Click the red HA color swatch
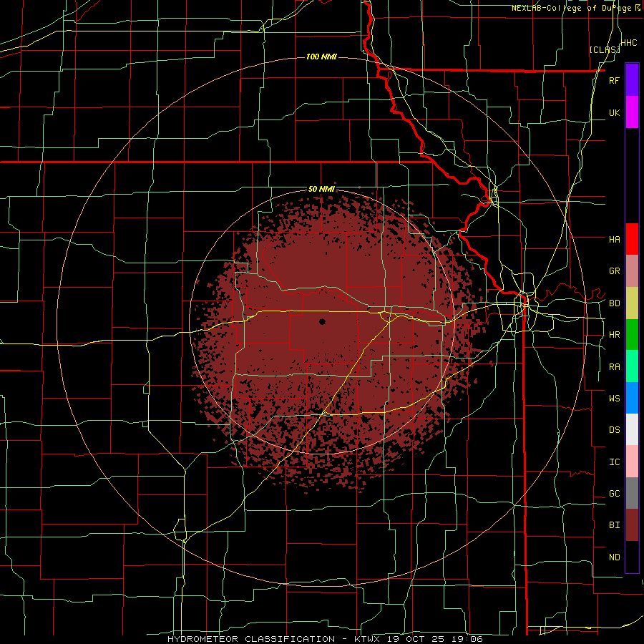The width and height of the screenshot is (644, 644). tap(632, 239)
